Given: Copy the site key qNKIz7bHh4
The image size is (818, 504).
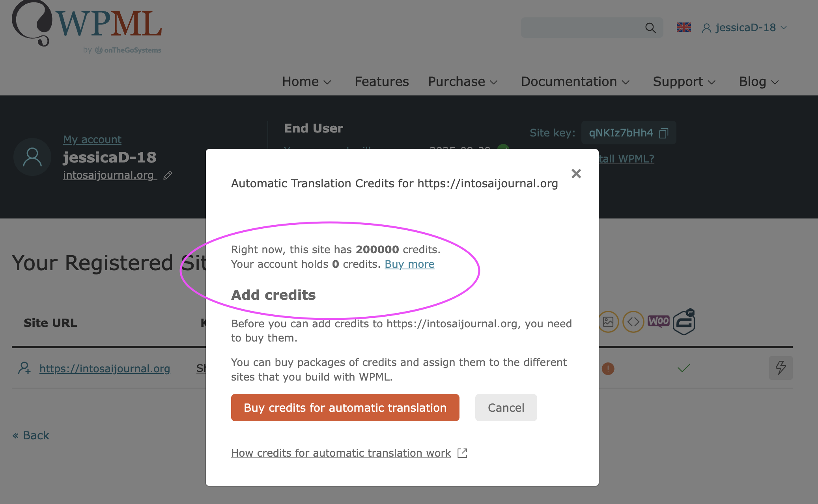Looking at the screenshot, I should 664,133.
